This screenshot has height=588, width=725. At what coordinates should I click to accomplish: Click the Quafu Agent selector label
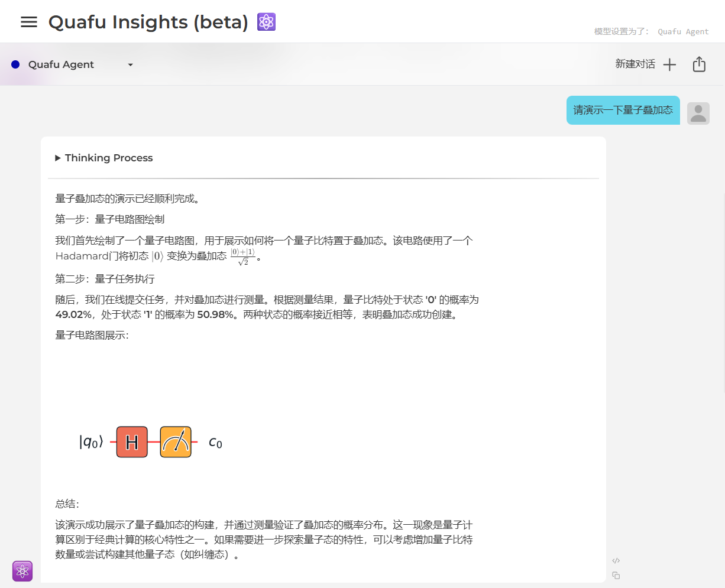click(61, 65)
